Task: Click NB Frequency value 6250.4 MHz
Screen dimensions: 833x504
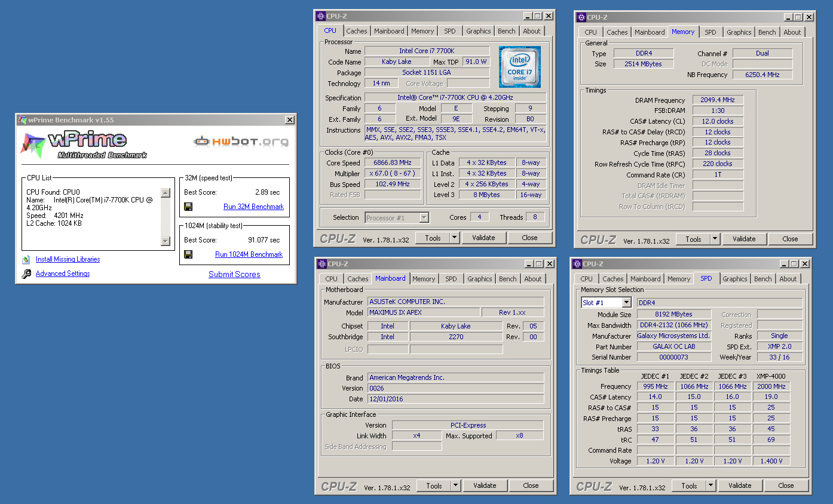Action: click(x=762, y=75)
